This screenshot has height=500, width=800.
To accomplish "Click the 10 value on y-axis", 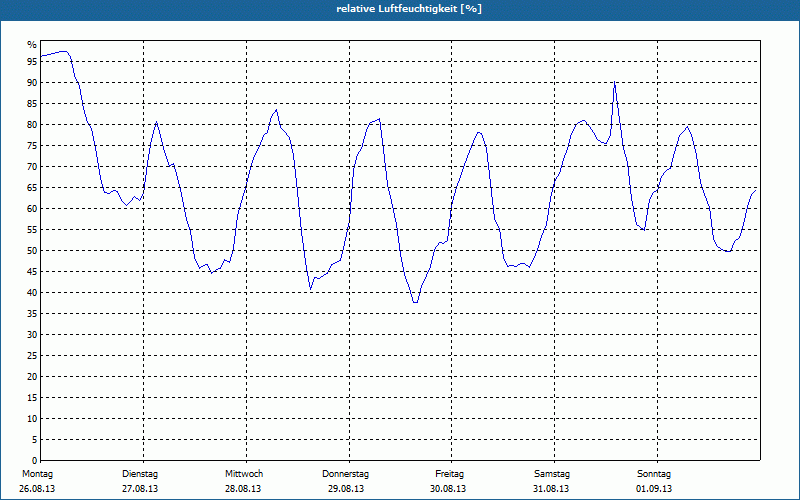I will [x=32, y=418].
